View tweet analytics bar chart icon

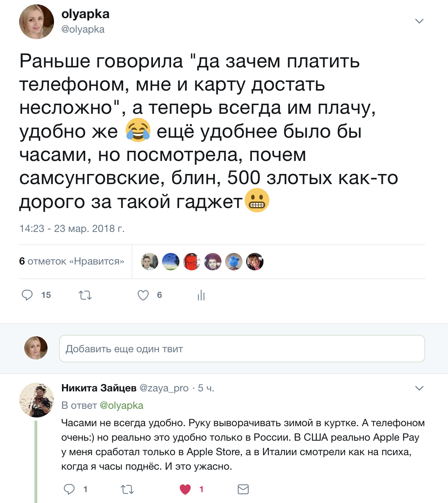point(201,295)
